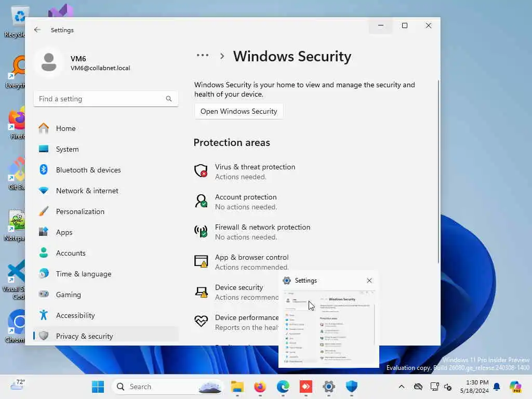
Task: Open the Home settings page
Action: pyautogui.click(x=106, y=128)
